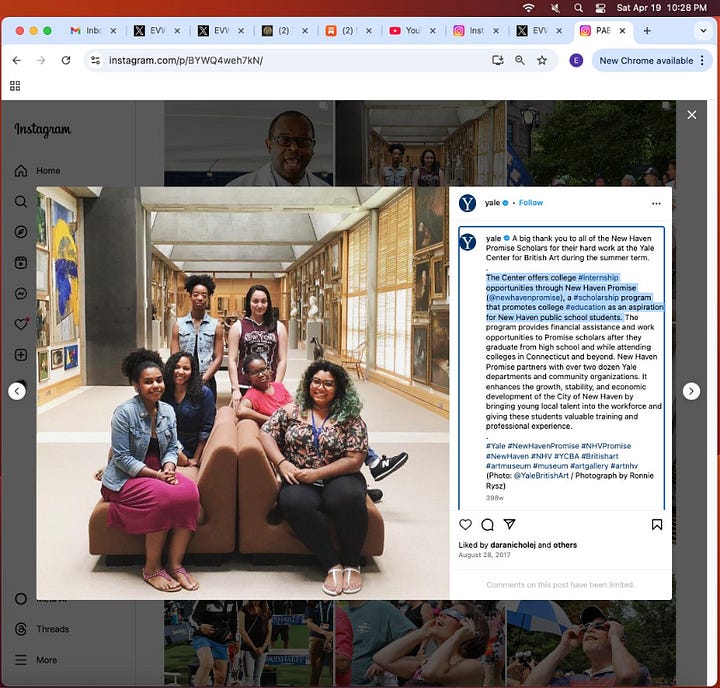Click install app icon in address bar
This screenshot has height=688, width=720.
pyautogui.click(x=497, y=60)
